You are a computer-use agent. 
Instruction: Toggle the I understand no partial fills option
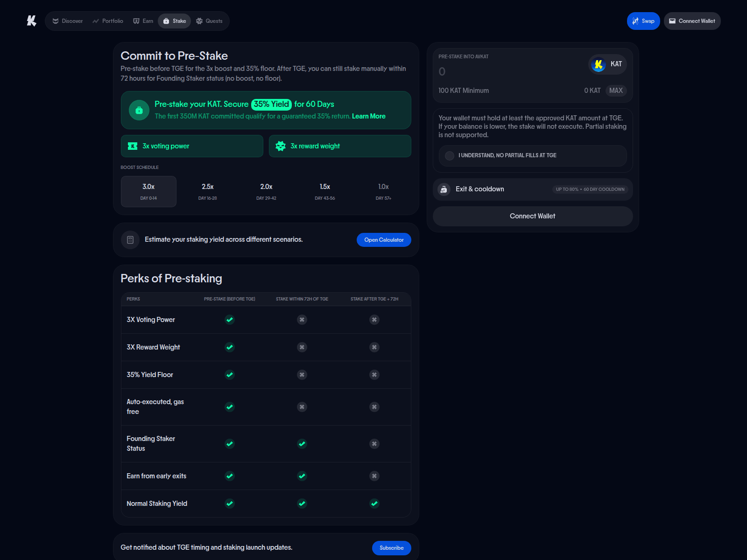[533, 155]
